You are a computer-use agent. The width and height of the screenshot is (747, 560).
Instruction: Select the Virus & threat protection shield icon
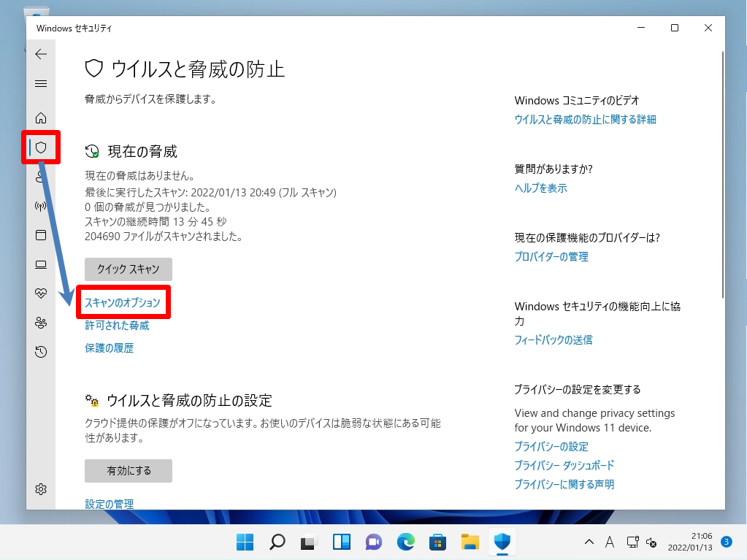coord(41,147)
